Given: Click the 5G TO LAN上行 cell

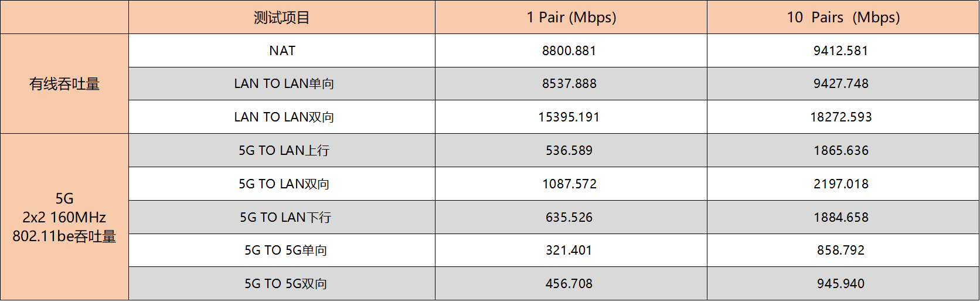Looking at the screenshot, I should [x=284, y=151].
